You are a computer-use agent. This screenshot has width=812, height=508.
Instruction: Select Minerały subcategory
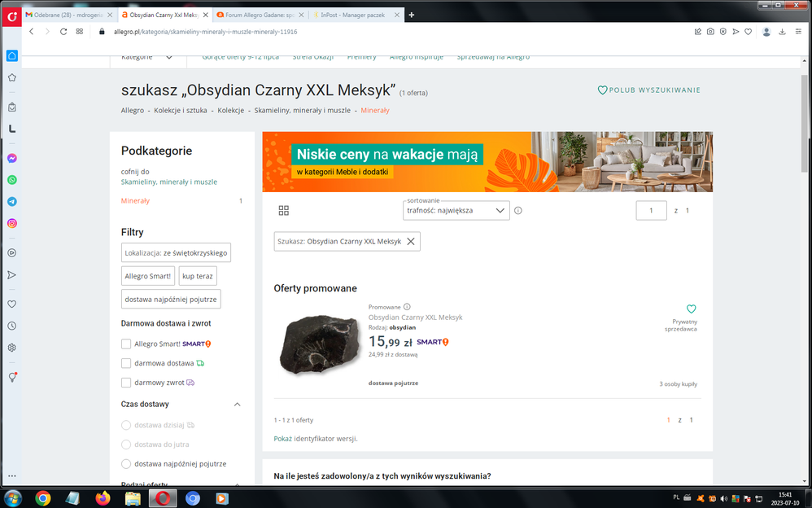click(x=135, y=201)
